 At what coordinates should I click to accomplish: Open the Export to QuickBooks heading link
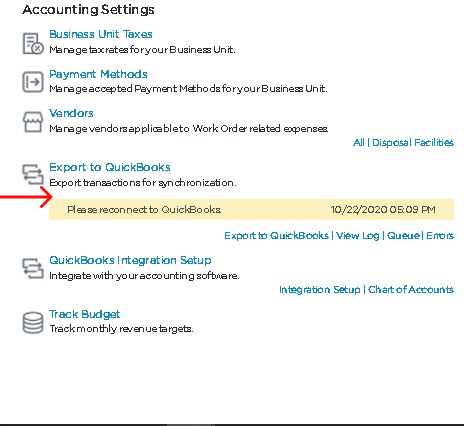[110, 167]
